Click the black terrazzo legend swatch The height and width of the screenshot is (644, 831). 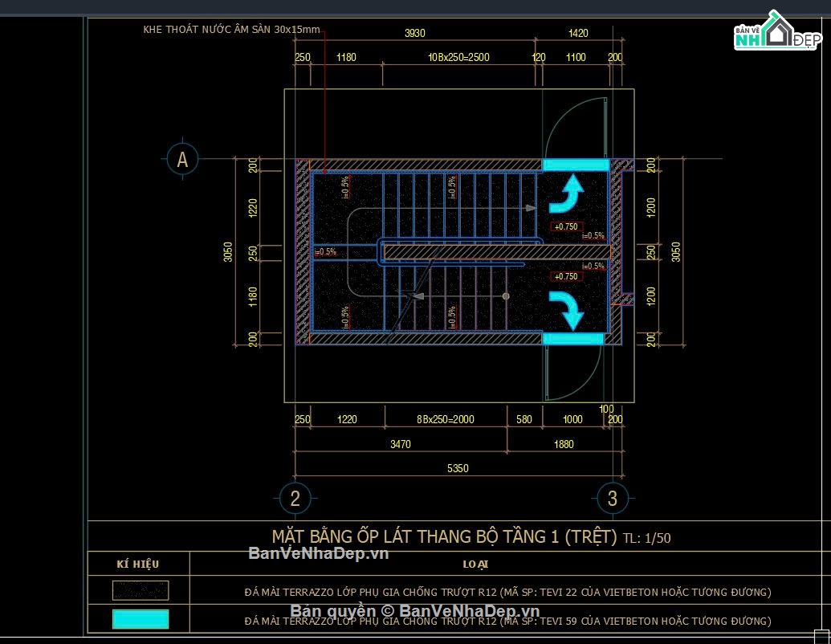pos(141,590)
